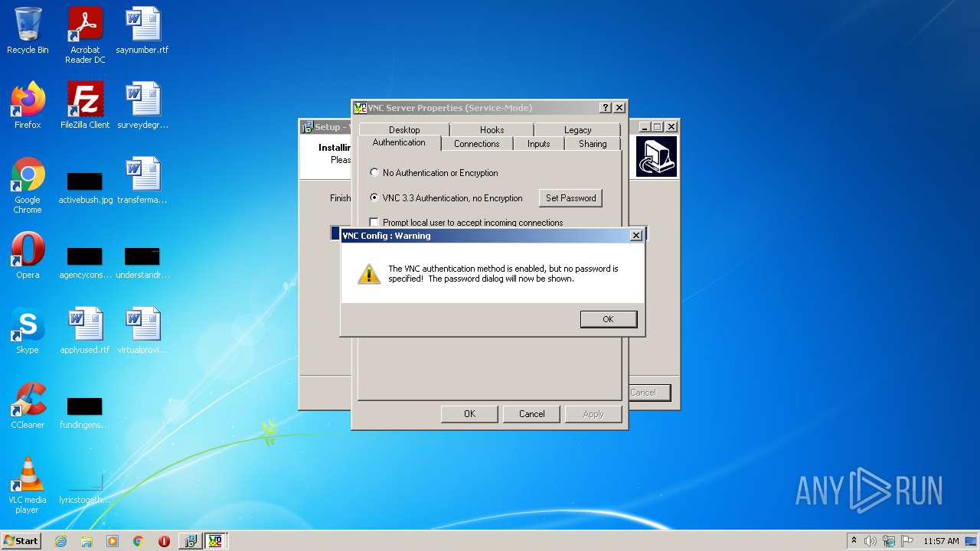Select the saynumber.rtf document icon
This screenshot has height=551, width=980.
tap(142, 31)
